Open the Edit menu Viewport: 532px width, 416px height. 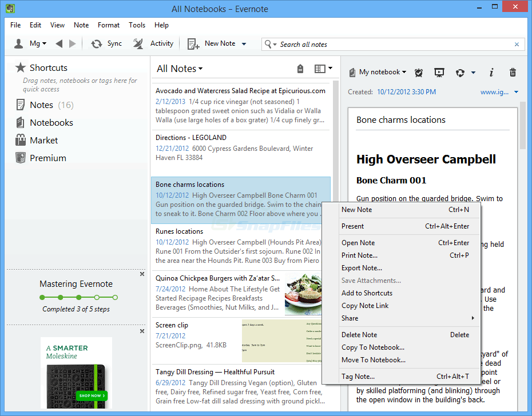click(x=35, y=25)
